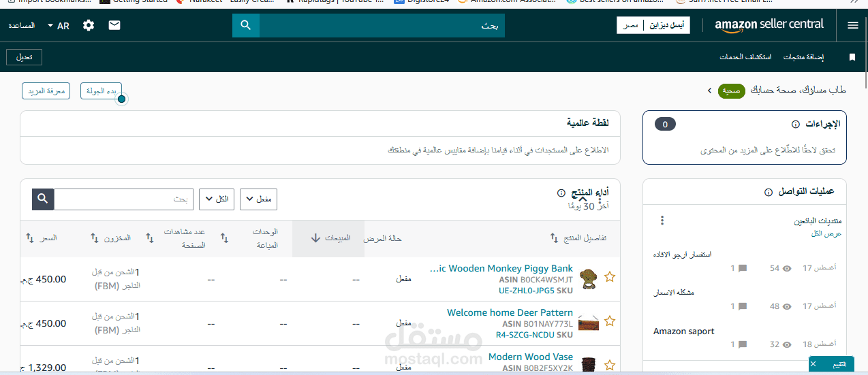
Task: Open استكشاف الخدمات menu item
Action: point(746,57)
